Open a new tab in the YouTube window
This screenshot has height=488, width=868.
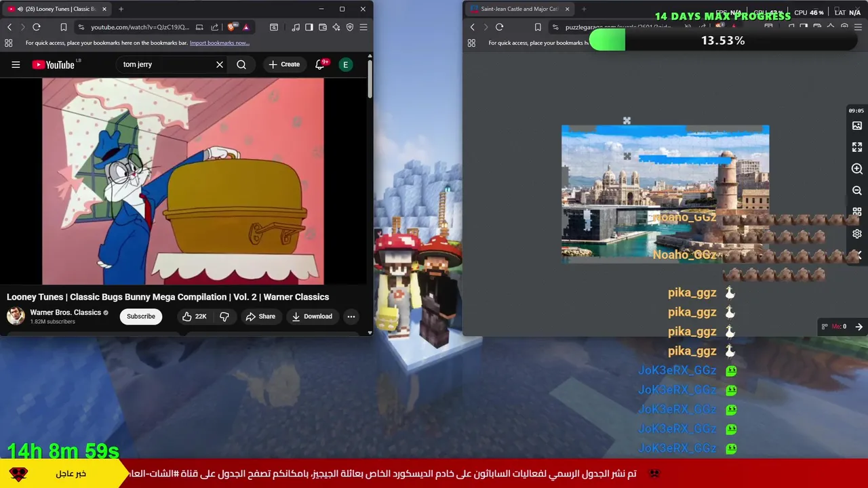[x=121, y=9]
